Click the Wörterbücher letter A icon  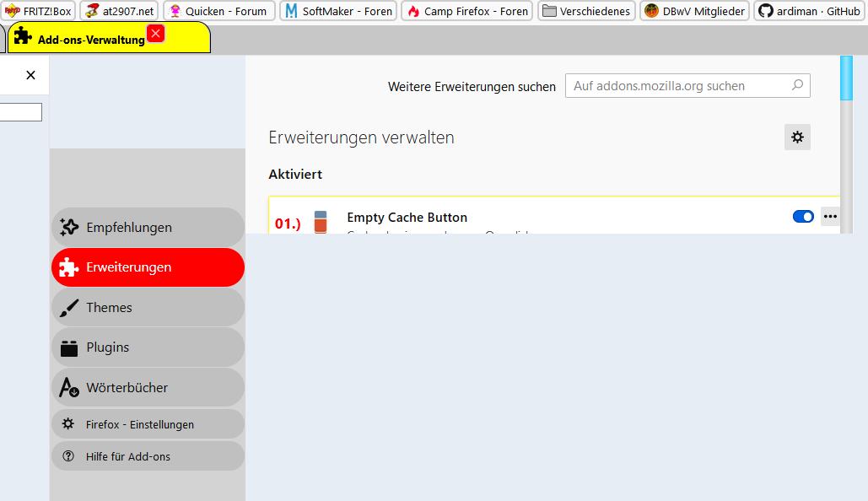(69, 387)
